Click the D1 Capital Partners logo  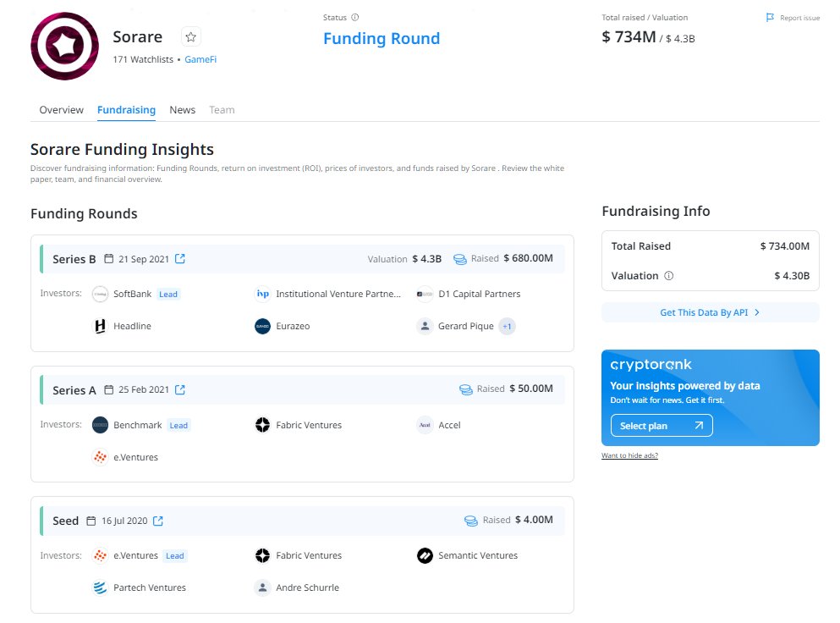[x=425, y=294]
